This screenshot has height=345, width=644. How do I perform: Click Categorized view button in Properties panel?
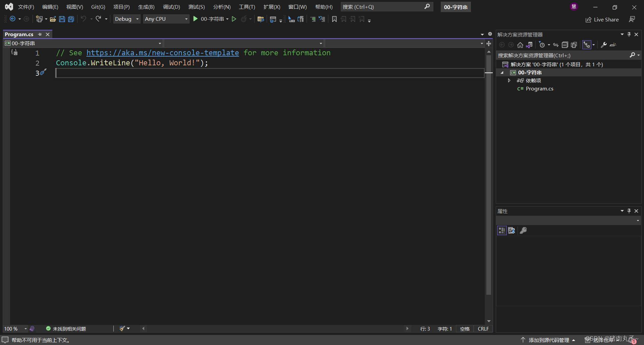(502, 230)
